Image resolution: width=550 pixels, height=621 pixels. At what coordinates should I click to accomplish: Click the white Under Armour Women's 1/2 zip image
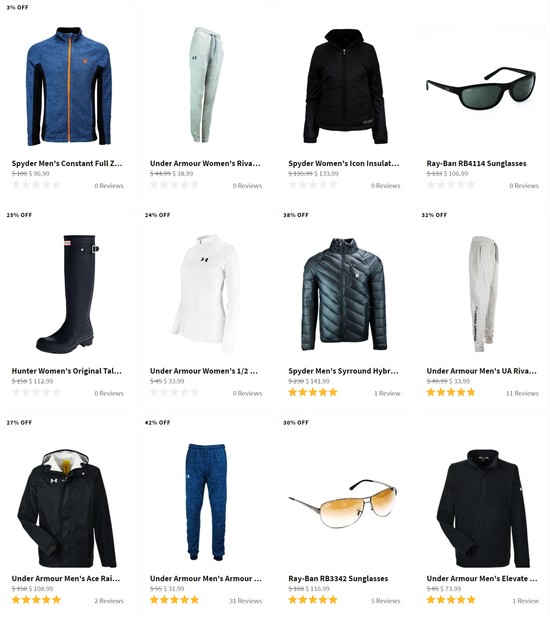coord(206,294)
